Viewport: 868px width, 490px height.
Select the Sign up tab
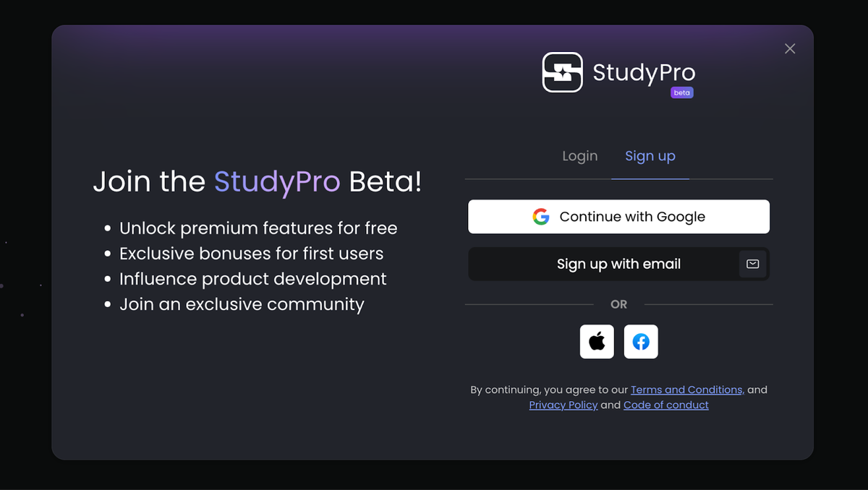tap(650, 155)
